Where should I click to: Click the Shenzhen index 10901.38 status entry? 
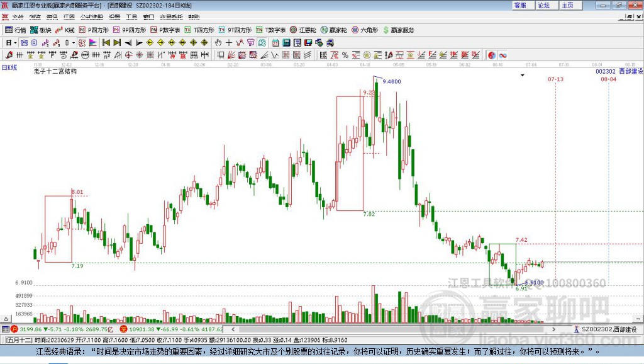(171, 329)
